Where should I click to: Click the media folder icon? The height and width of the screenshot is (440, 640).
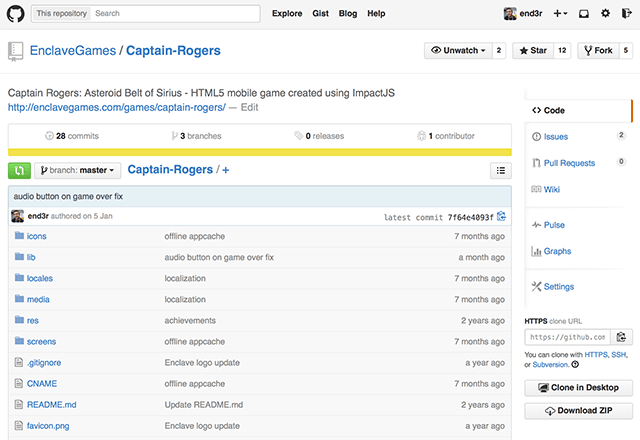tap(19, 299)
